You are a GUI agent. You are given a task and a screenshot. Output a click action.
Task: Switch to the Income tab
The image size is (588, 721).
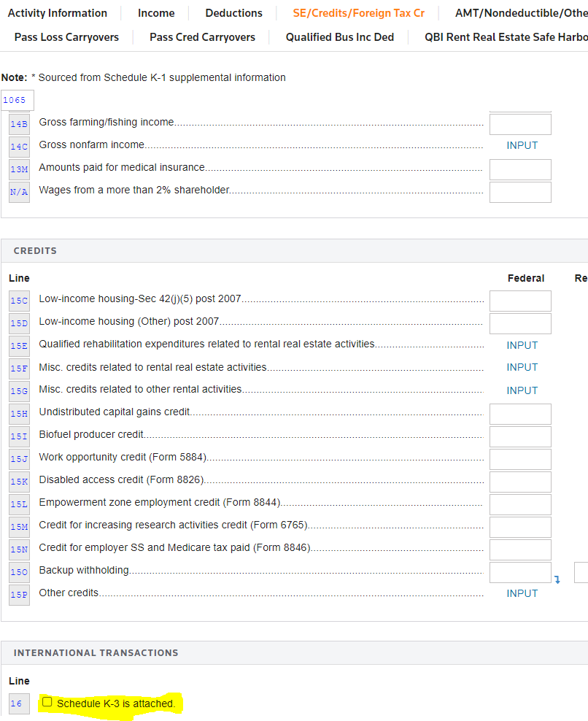156,13
